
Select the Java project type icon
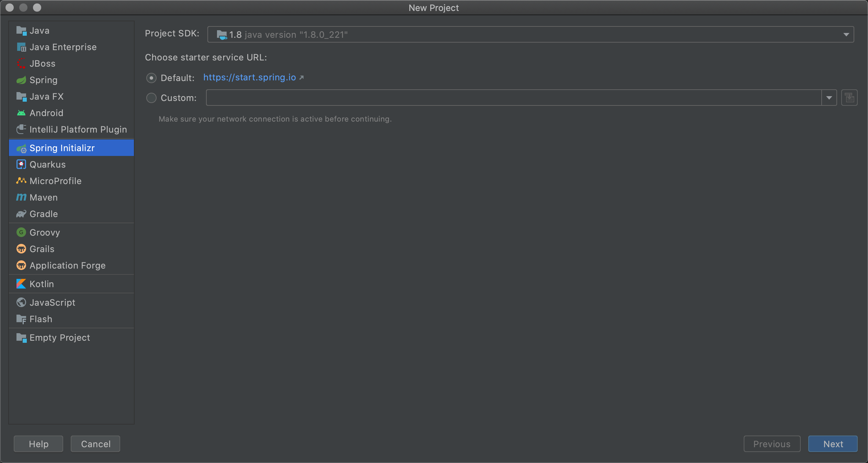[21, 30]
